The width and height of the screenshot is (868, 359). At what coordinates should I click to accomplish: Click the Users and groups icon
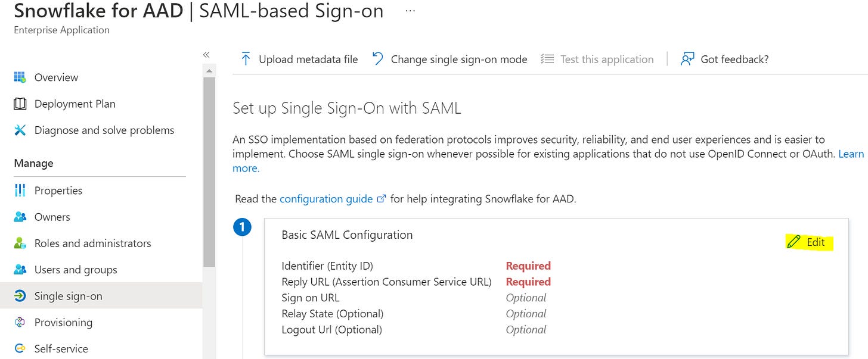[20, 270]
